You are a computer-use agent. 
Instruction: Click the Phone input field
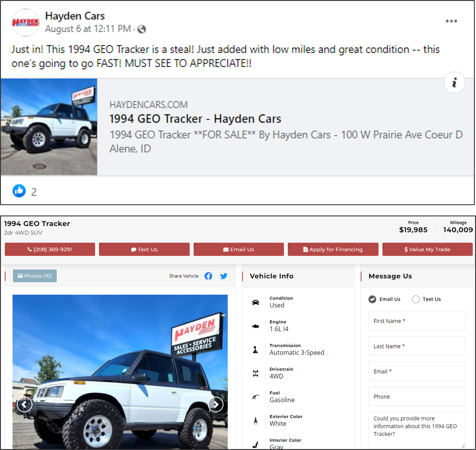(x=417, y=396)
